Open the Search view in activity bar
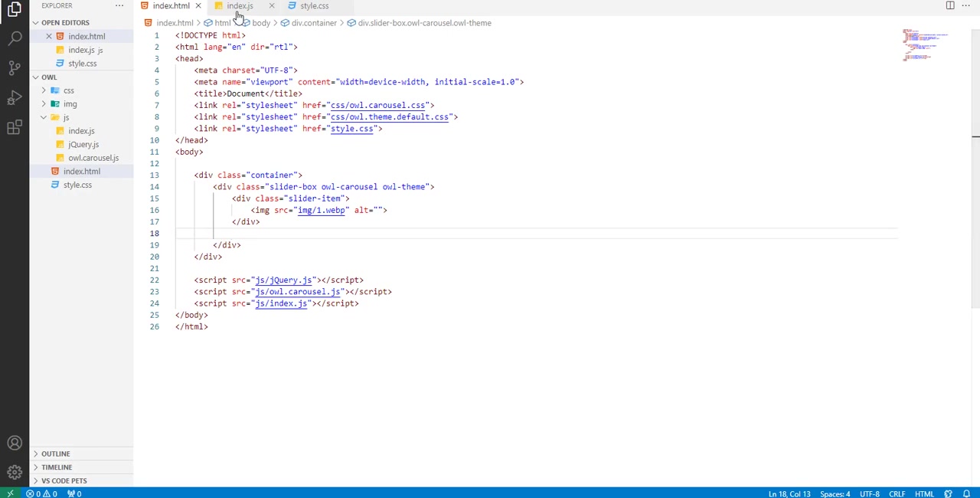This screenshot has width=980, height=498. (15, 38)
